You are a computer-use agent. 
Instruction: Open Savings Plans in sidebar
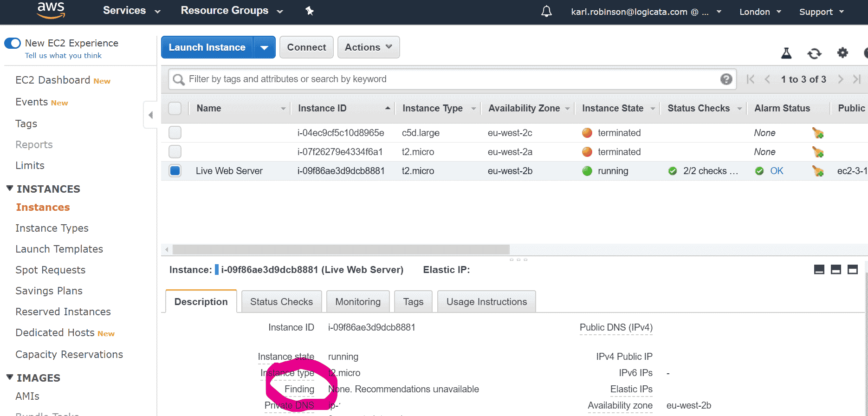(49, 291)
